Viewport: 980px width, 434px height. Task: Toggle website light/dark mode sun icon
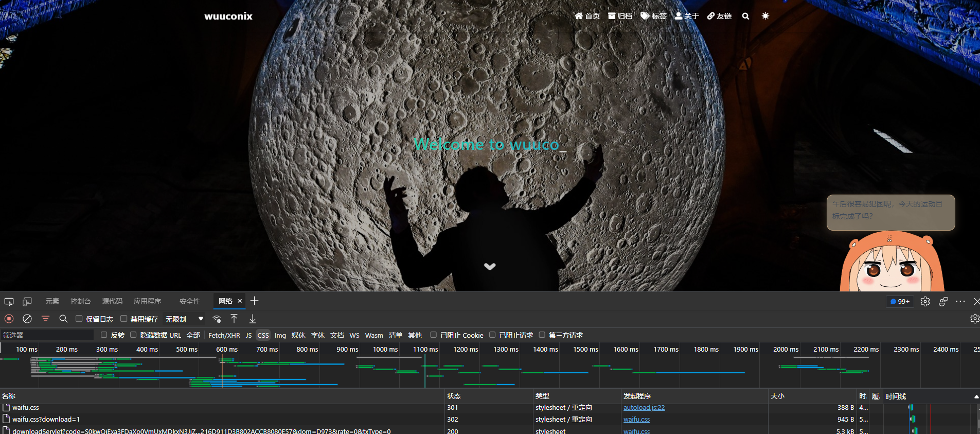click(765, 16)
